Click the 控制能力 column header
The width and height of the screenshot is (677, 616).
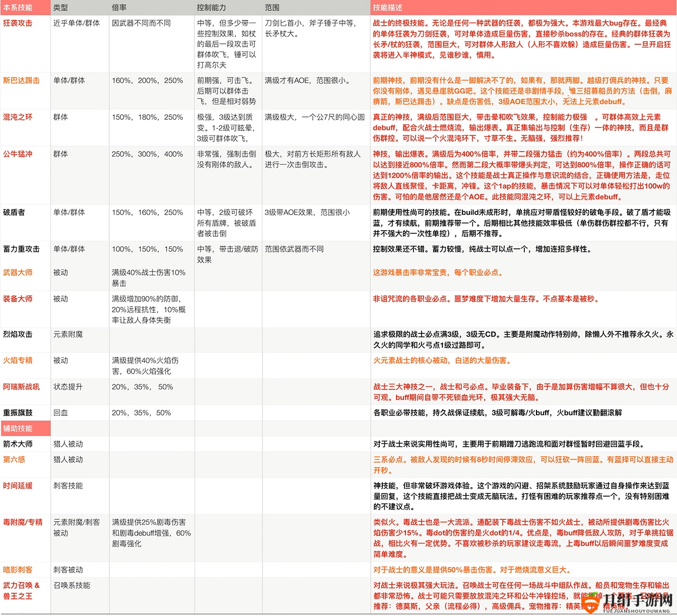coord(228,8)
